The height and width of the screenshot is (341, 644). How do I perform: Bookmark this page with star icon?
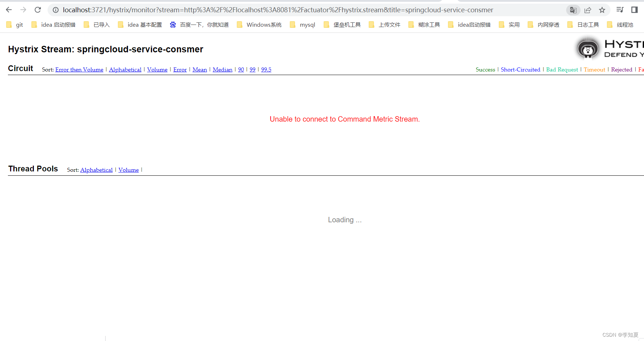tap(602, 10)
